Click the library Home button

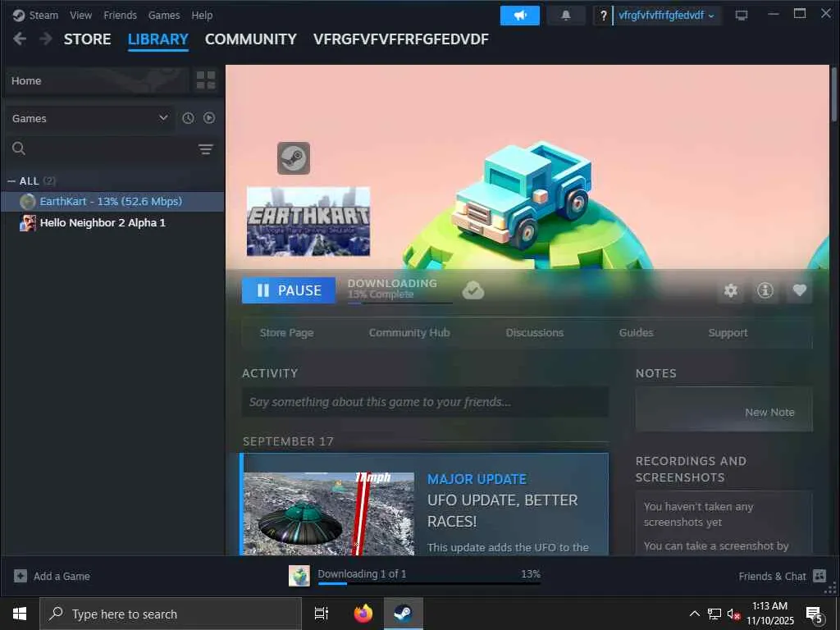pos(97,80)
